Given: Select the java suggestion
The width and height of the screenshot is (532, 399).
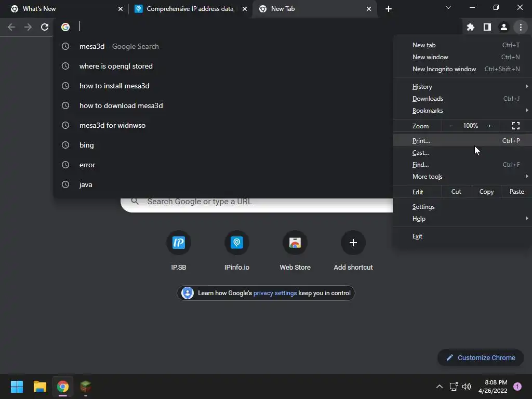Looking at the screenshot, I should pyautogui.click(x=223, y=184).
